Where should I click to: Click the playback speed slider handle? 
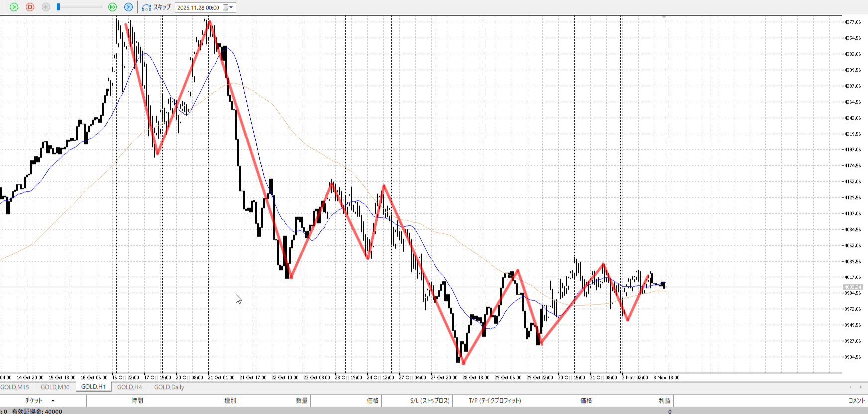(x=58, y=7)
